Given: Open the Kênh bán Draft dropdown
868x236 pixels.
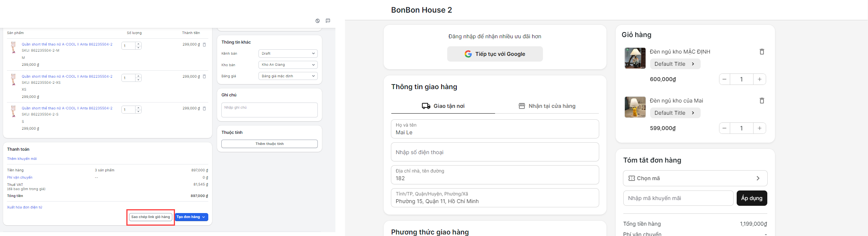Looking at the screenshot, I should (288, 54).
